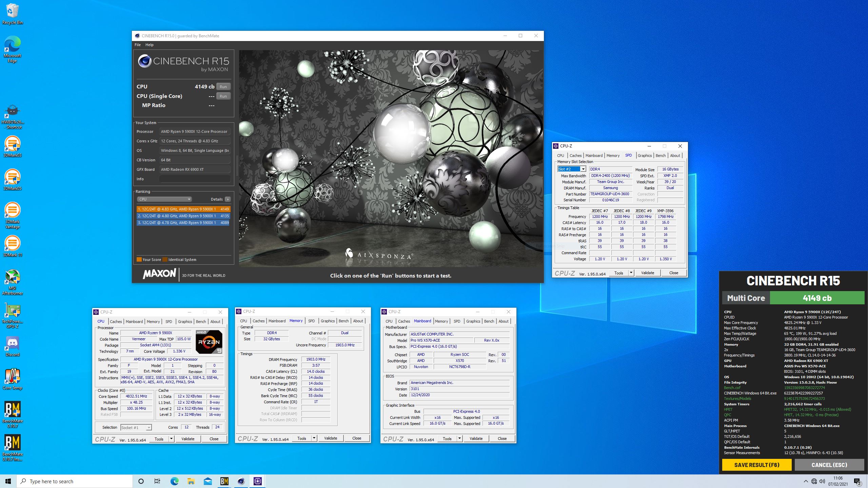868x488 pixels.
Task: Click the taskbar clock showing 11:06
Action: click(x=838, y=481)
